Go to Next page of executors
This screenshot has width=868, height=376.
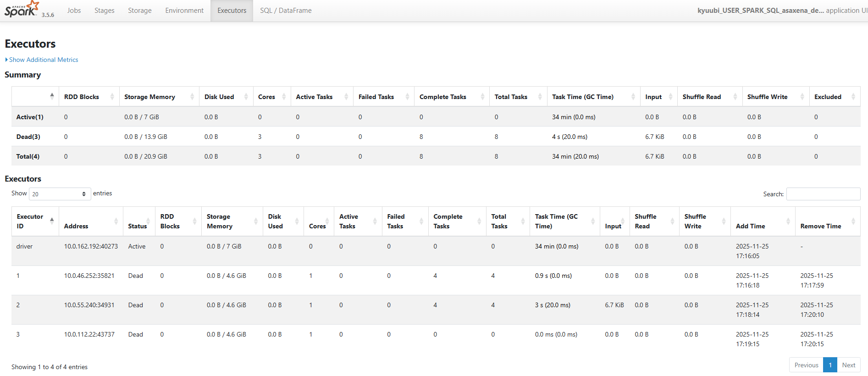(849, 365)
